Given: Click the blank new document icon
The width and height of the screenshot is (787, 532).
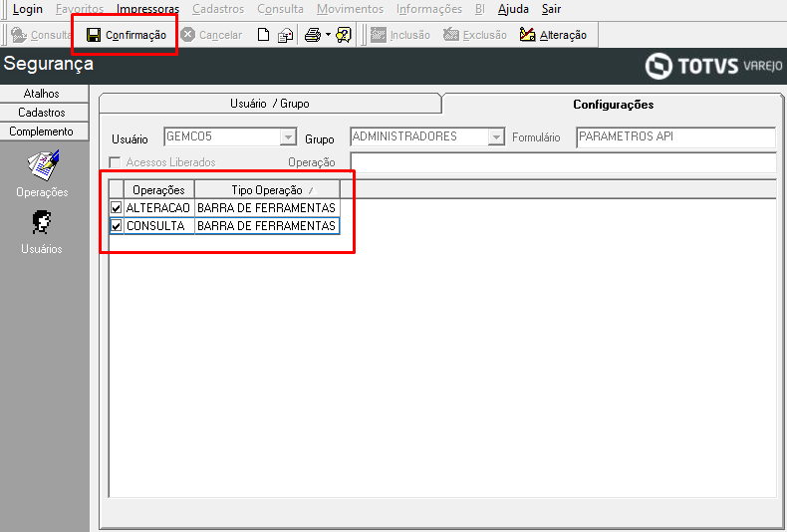Looking at the screenshot, I should 264,35.
